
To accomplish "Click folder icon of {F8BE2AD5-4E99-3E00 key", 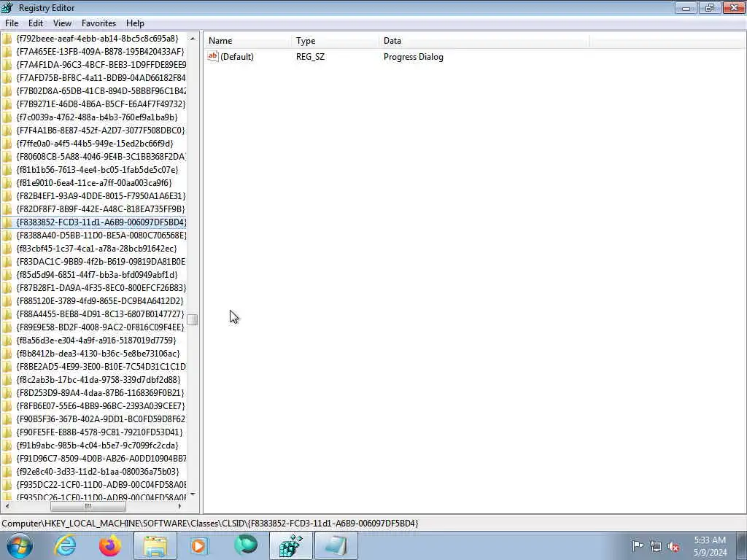I will pyautogui.click(x=7, y=367).
